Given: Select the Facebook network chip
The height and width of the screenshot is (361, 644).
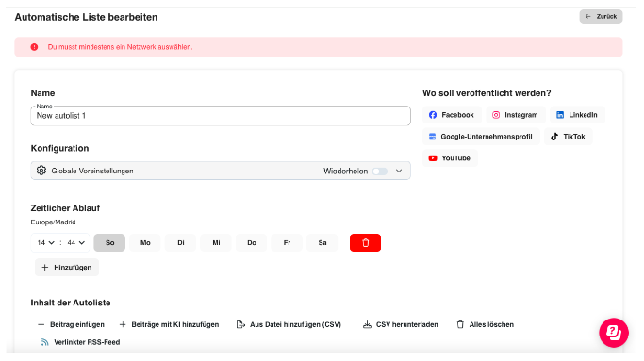Looking at the screenshot, I should [x=452, y=115].
